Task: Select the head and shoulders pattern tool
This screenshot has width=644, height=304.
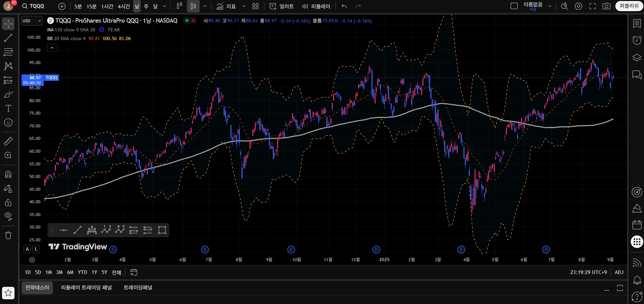Action: point(92,230)
